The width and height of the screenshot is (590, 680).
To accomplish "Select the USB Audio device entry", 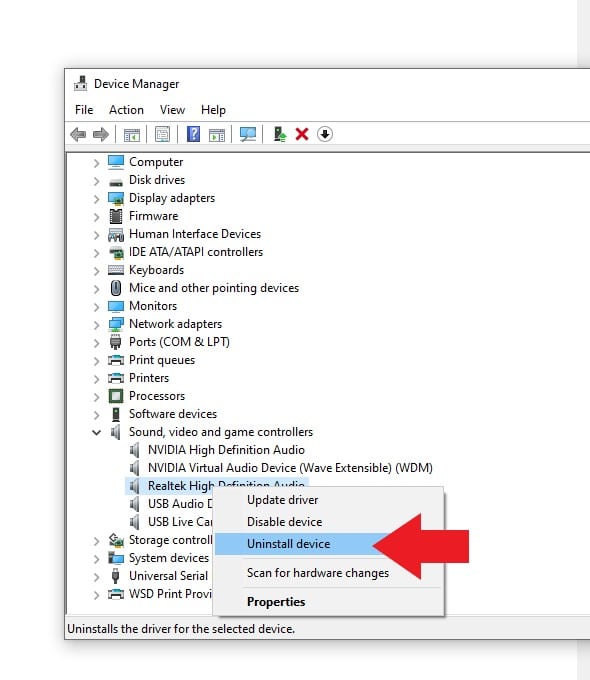I will click(x=180, y=504).
